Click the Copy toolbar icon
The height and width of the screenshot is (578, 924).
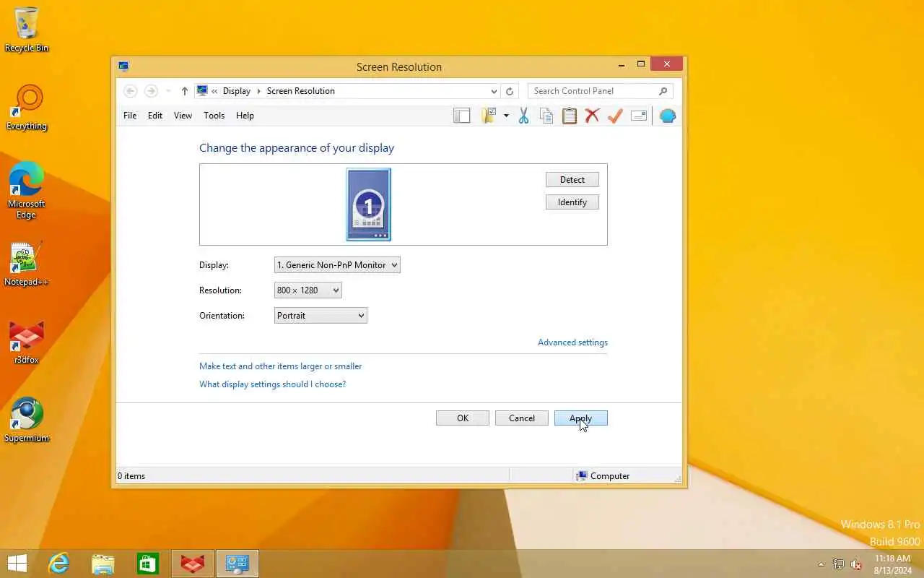[546, 116]
